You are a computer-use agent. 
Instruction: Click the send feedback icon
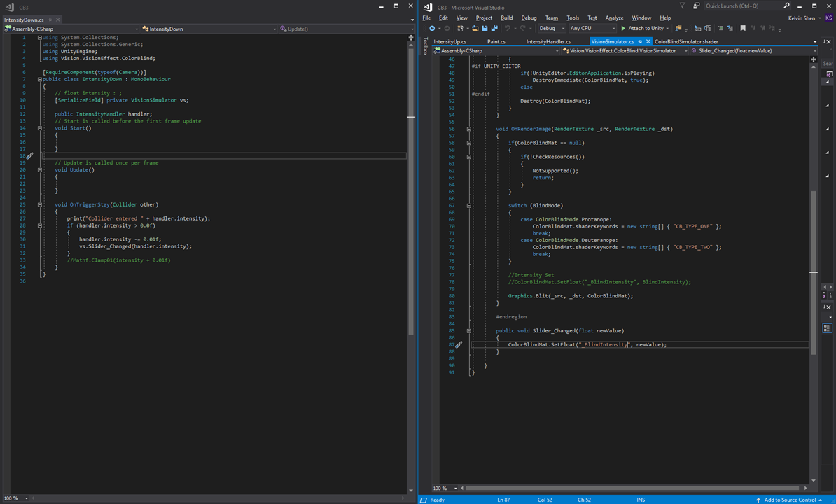696,6
